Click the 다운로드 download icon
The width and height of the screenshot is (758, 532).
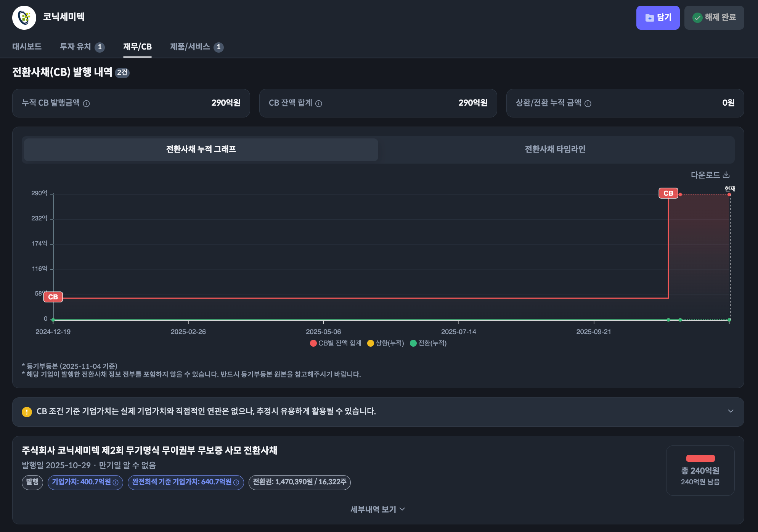tap(726, 175)
